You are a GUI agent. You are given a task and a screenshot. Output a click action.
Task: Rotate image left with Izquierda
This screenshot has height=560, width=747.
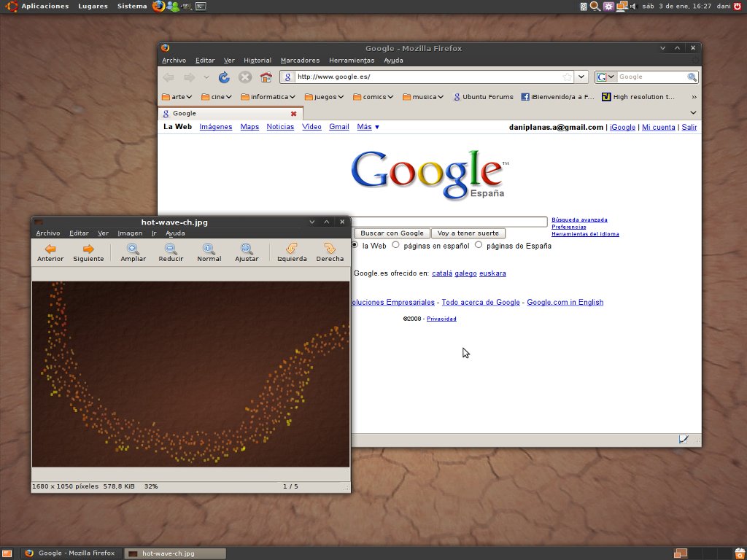292,252
